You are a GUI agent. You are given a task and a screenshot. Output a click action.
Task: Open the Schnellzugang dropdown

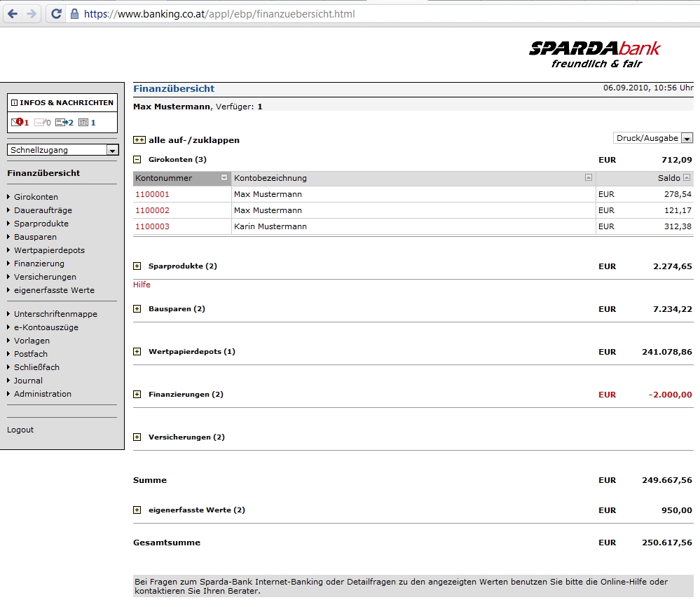tap(63, 150)
